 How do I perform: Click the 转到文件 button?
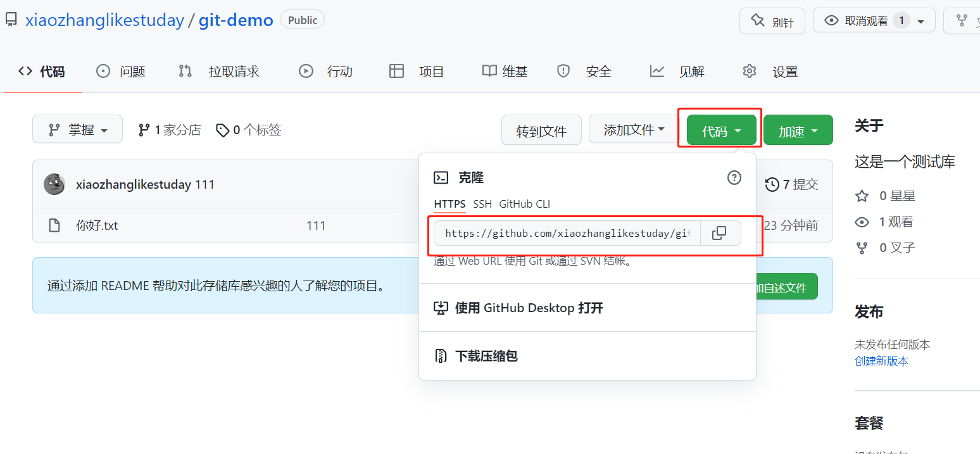tap(541, 131)
